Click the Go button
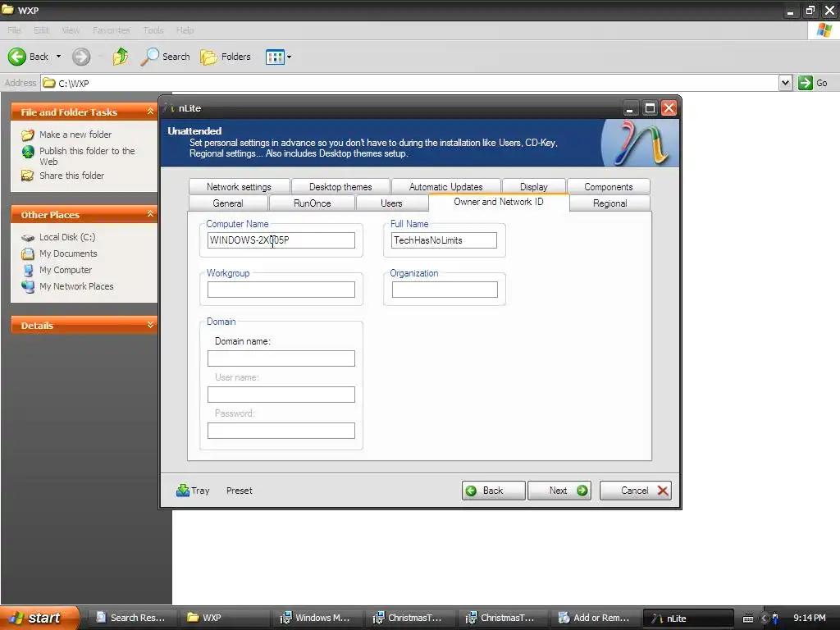 (x=813, y=83)
